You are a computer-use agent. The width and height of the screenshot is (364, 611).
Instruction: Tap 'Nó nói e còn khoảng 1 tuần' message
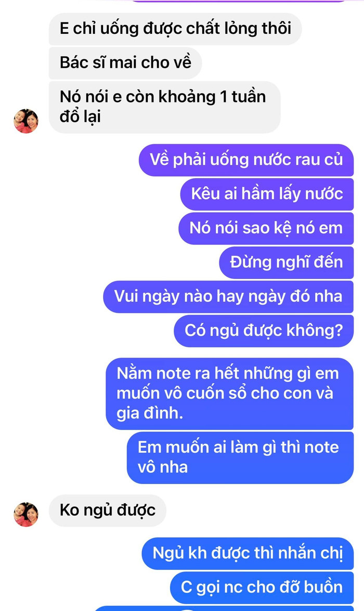click(164, 107)
